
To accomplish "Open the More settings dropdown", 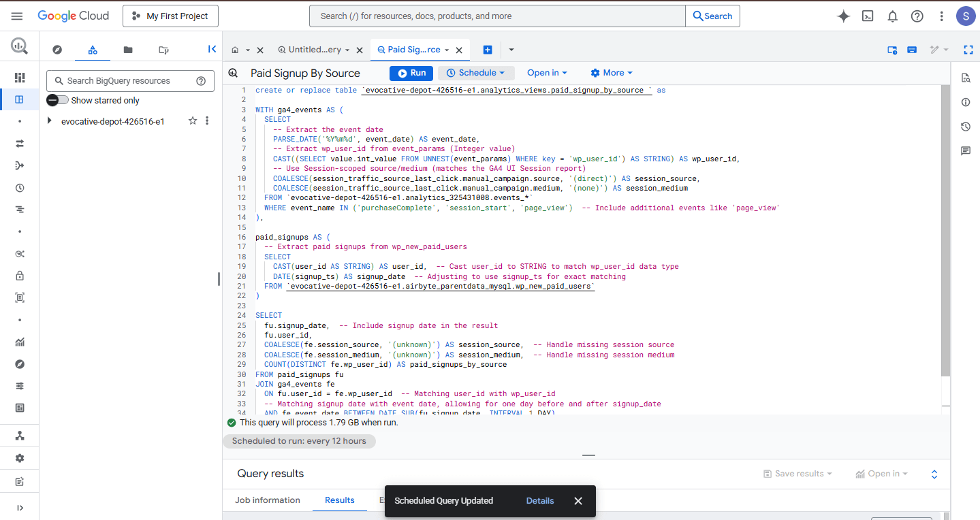I will point(611,73).
